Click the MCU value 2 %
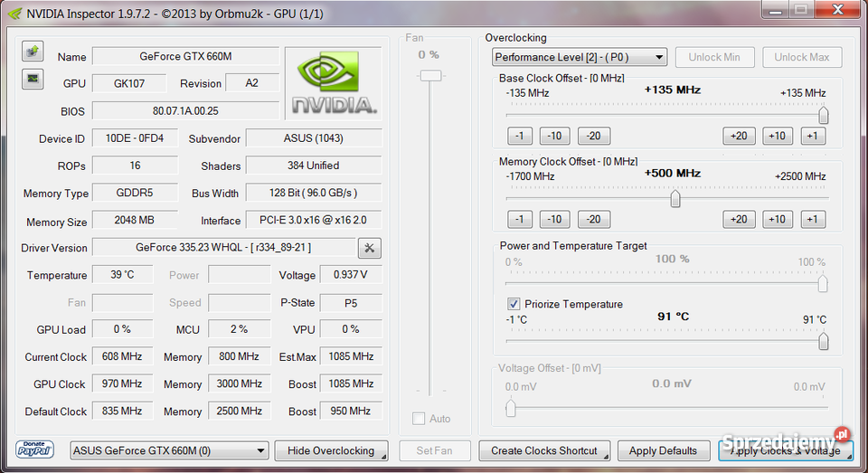This screenshot has width=868, height=473. tap(239, 329)
